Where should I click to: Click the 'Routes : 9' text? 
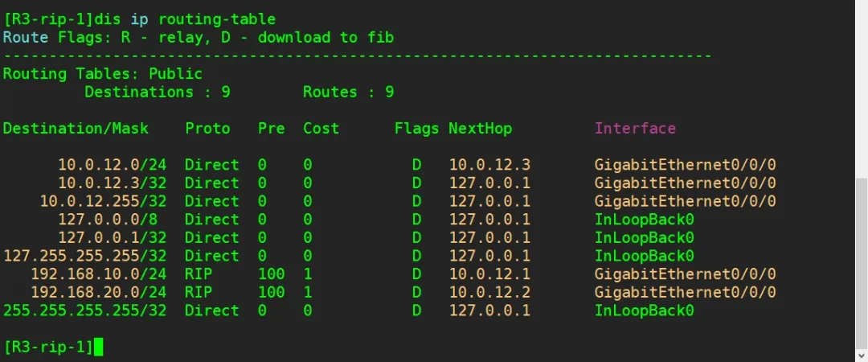348,92
